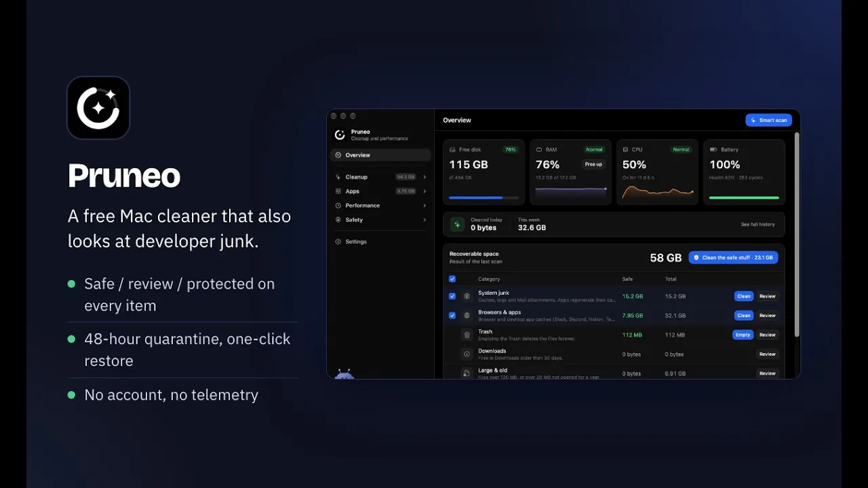Click the RAM card memory icon

tap(538, 150)
